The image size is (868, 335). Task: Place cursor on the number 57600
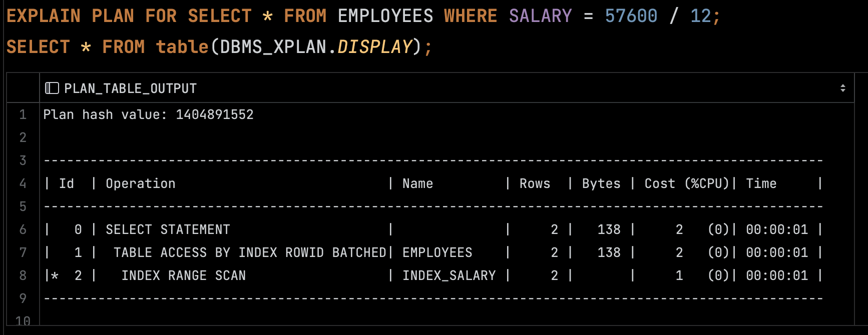(x=631, y=16)
